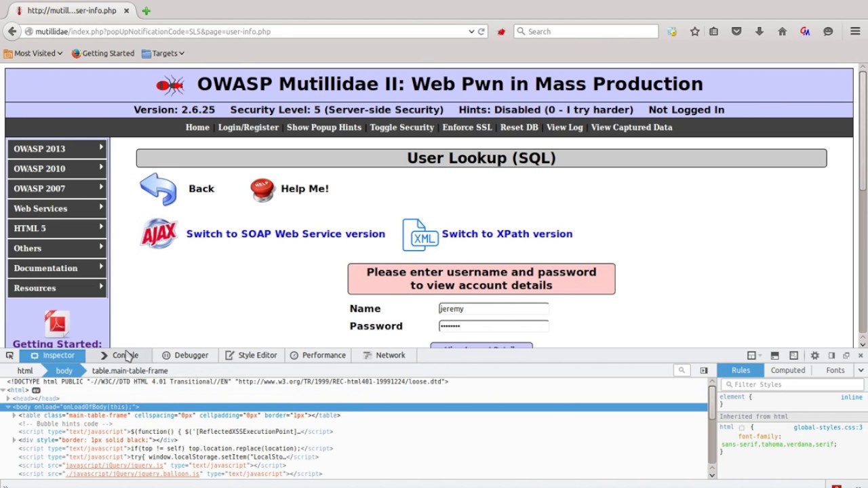The image size is (868, 488).
Task: Switch to the Debugger devtools tab
Action: click(x=185, y=355)
